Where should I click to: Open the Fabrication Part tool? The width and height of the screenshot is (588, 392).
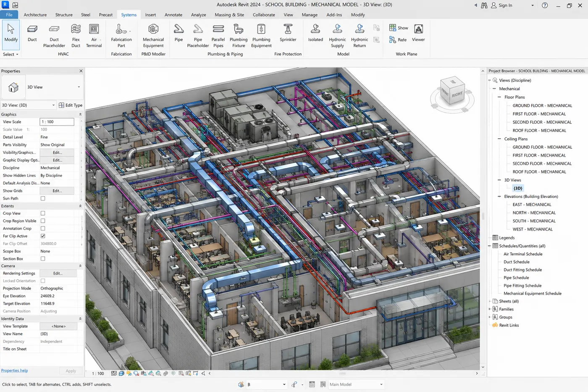click(121, 35)
